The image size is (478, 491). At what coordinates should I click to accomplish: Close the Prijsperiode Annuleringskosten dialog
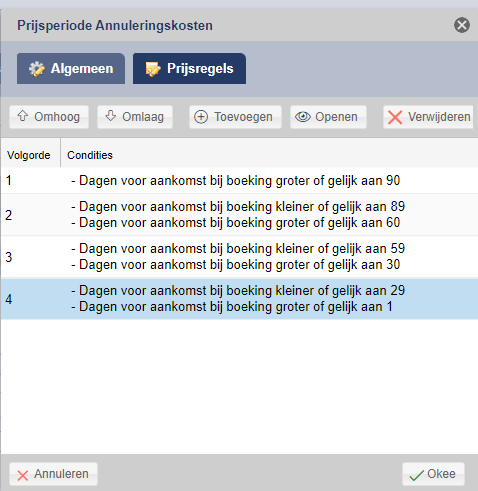462,25
